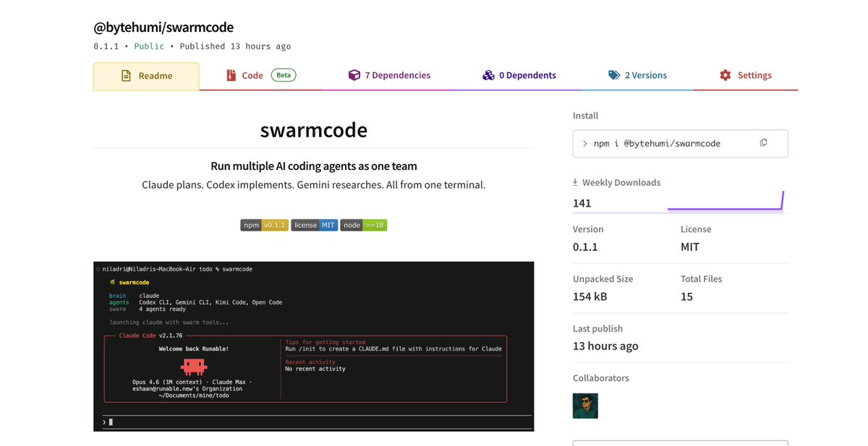Click the weekly downloads count 141
868x446 pixels.
582,203
